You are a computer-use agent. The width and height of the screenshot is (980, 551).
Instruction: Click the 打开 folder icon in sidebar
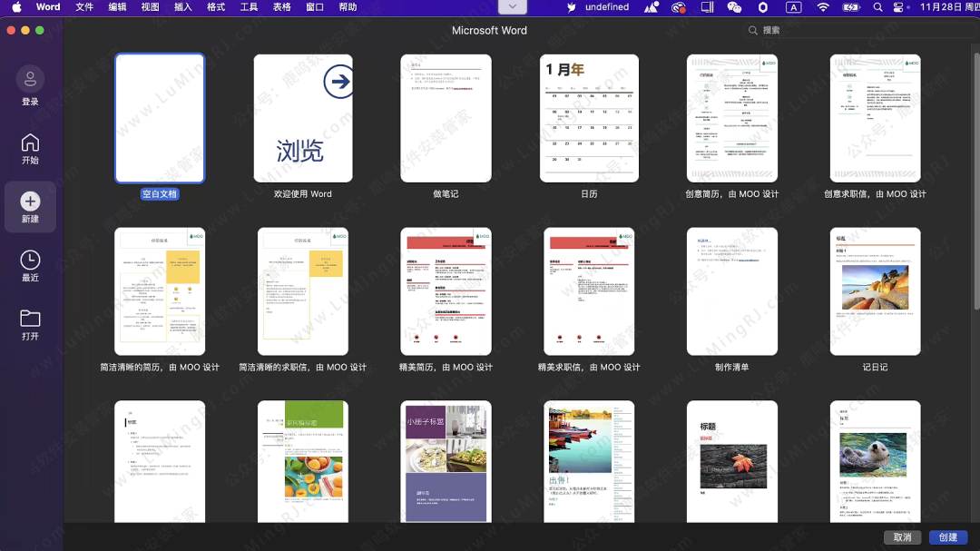pyautogui.click(x=30, y=319)
